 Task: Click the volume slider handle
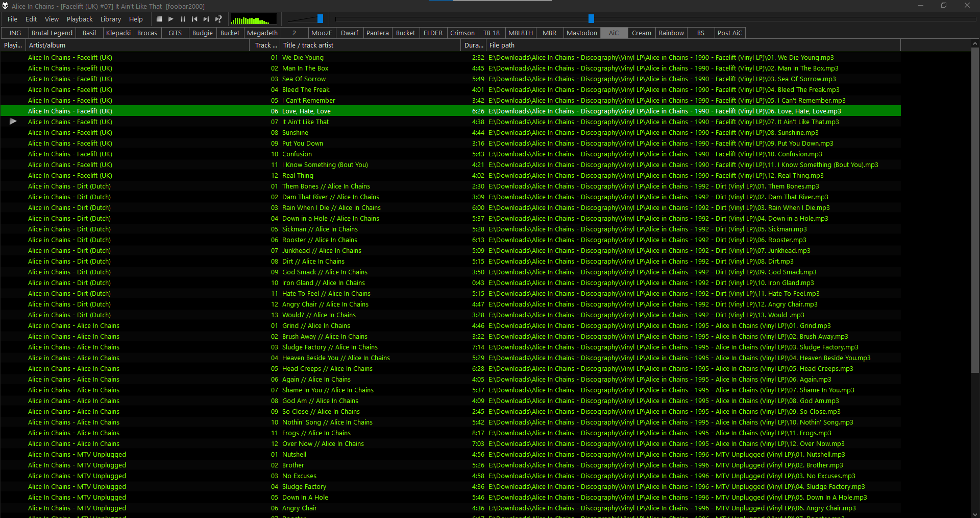coord(320,19)
